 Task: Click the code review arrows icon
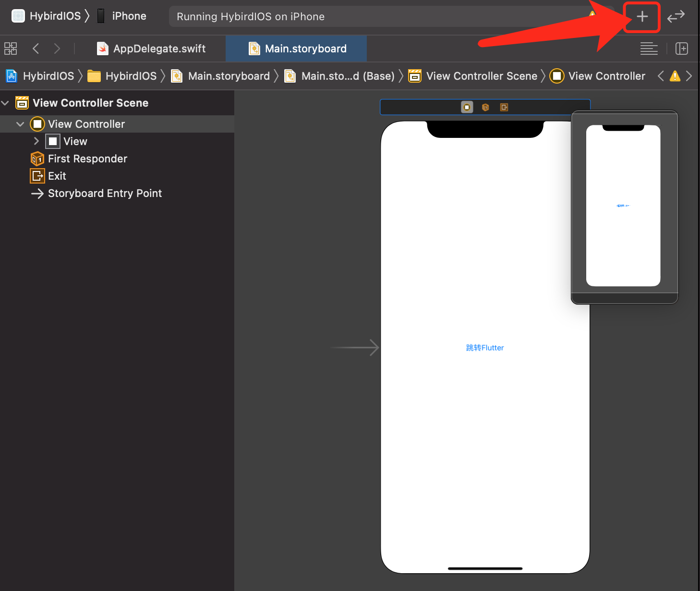point(676,16)
